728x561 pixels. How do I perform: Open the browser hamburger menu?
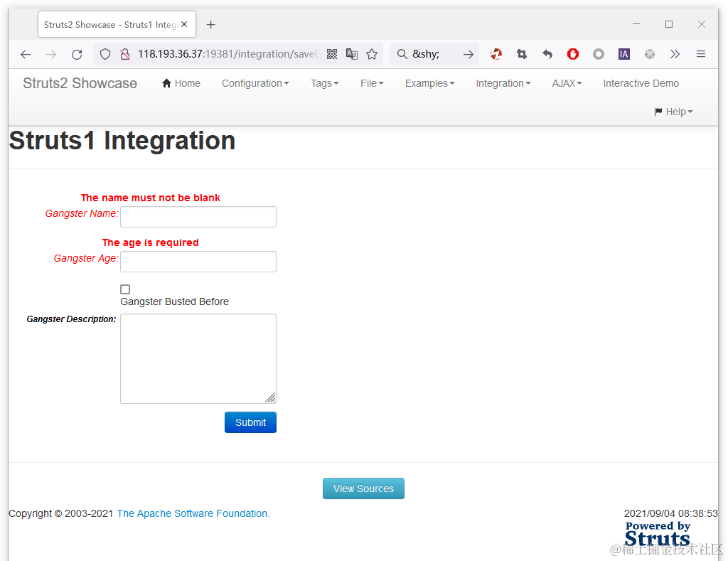pyautogui.click(x=701, y=54)
